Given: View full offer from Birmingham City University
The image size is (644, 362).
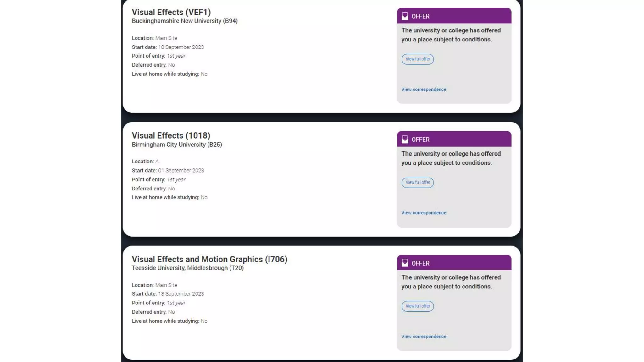Looking at the screenshot, I should (x=417, y=183).
